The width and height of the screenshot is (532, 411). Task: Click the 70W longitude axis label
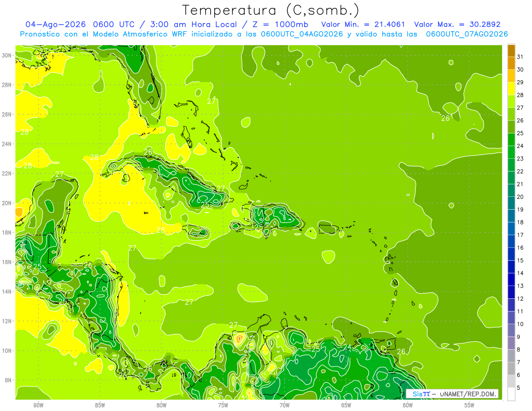coord(285,406)
